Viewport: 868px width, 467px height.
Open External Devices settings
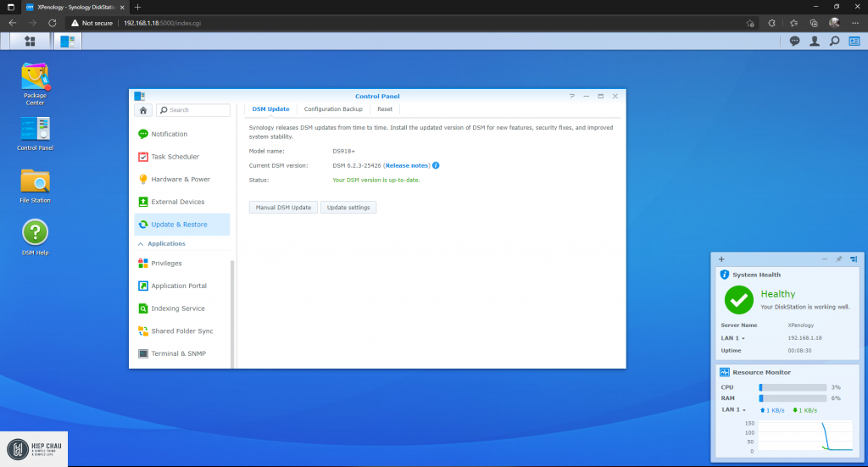click(x=182, y=202)
